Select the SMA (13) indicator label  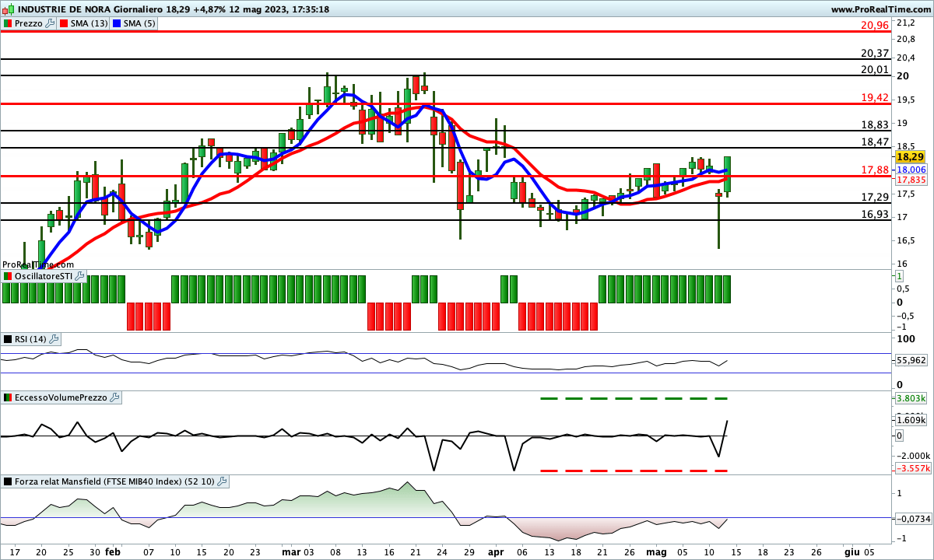point(89,23)
